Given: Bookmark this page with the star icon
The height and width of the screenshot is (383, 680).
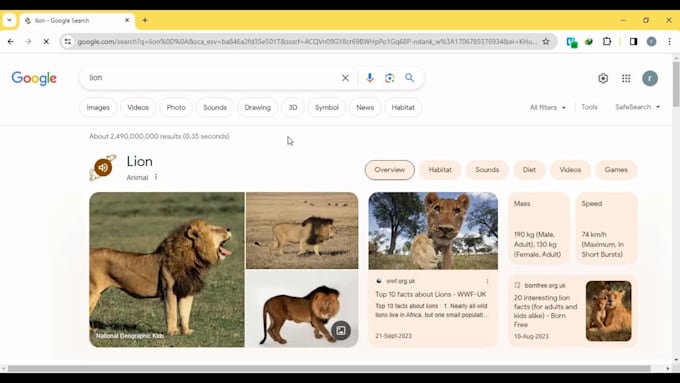Looking at the screenshot, I should (x=546, y=42).
